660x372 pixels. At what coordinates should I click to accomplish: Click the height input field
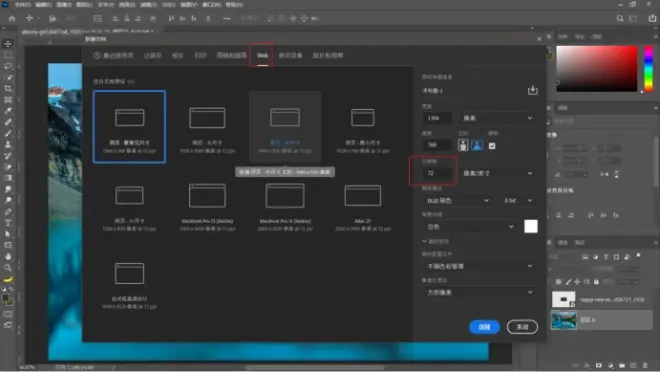pyautogui.click(x=437, y=145)
